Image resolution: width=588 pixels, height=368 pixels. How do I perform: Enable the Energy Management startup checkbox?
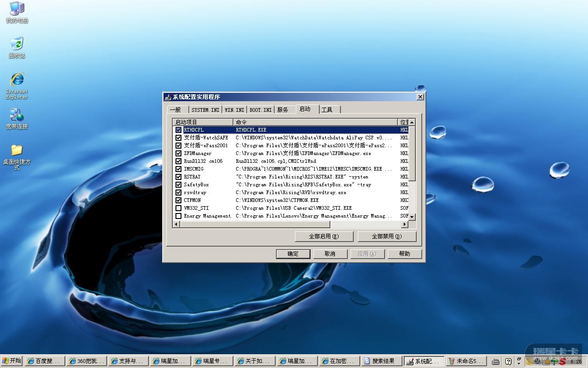coord(179,216)
